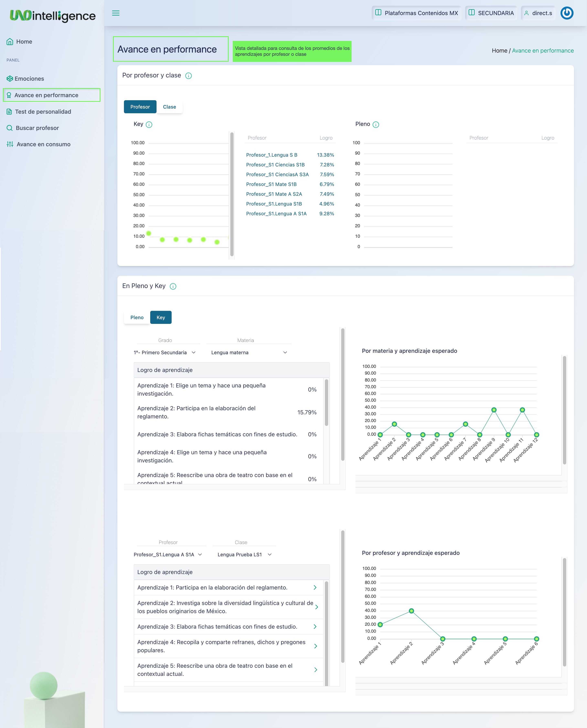
Task: Click the power logout icon
Action: (567, 13)
